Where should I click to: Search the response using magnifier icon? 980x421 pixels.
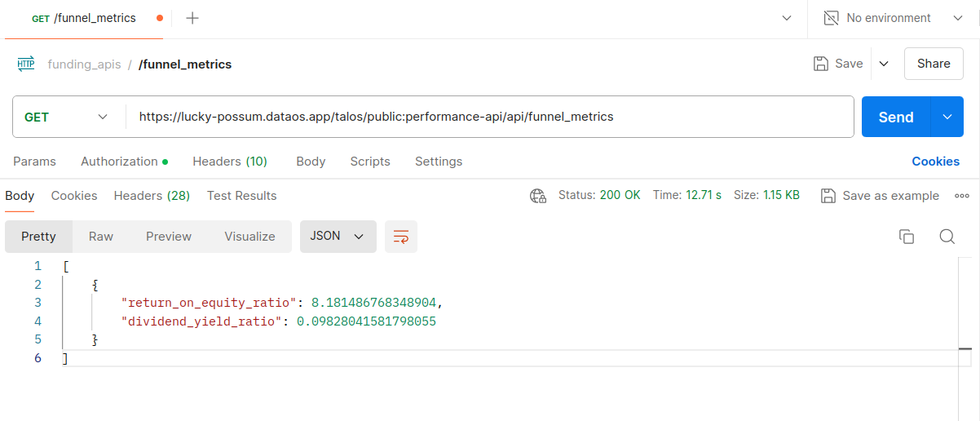pos(947,237)
